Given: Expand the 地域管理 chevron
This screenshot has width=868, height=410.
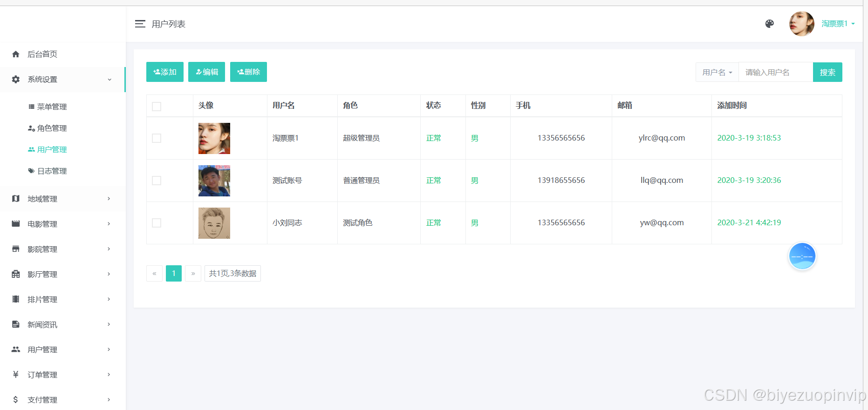Looking at the screenshot, I should (109, 199).
